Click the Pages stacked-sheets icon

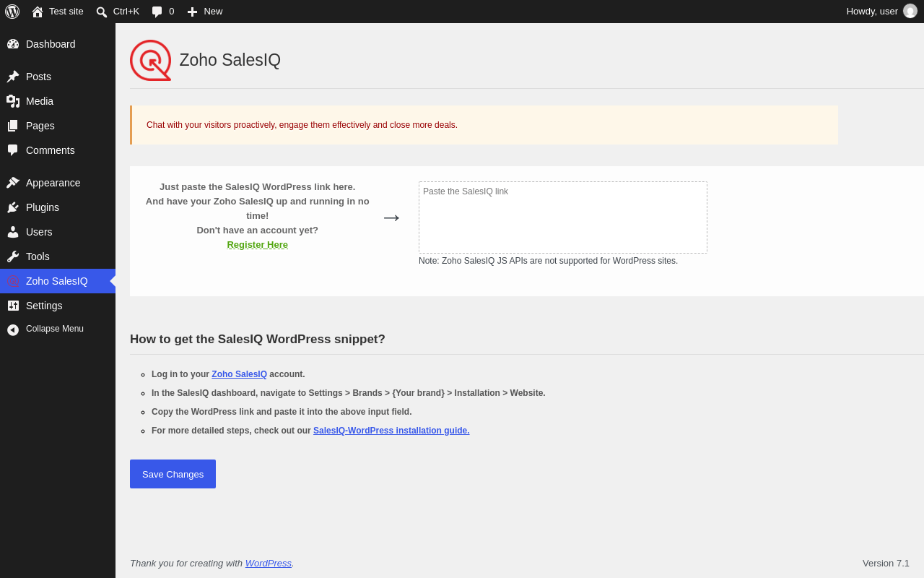(13, 126)
